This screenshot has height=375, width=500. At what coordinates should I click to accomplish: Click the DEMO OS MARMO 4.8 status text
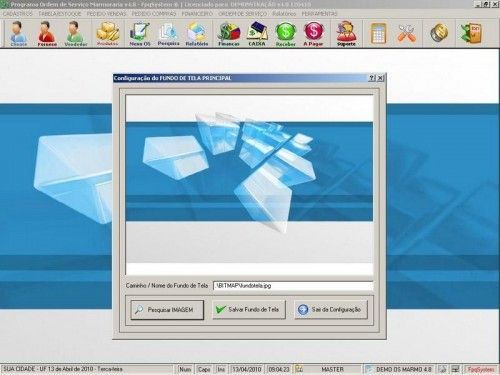pyautogui.click(x=404, y=369)
